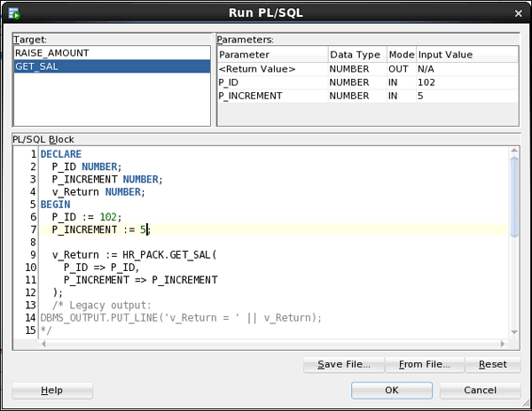Image resolution: width=532 pixels, height=411 pixels.
Task: Place cursor on line 6 P_ID assignment
Action: pyautogui.click(x=87, y=217)
